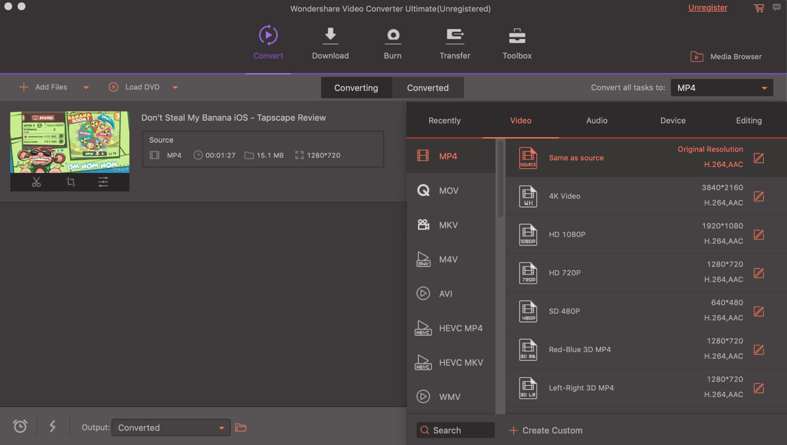
Task: Open the Download section
Action: [330, 43]
